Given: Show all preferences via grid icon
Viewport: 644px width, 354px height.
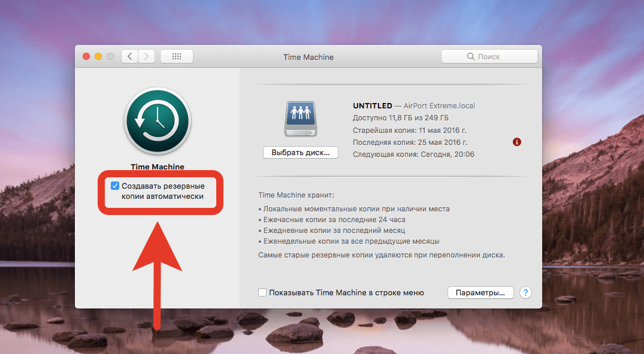Looking at the screenshot, I should pyautogui.click(x=177, y=56).
